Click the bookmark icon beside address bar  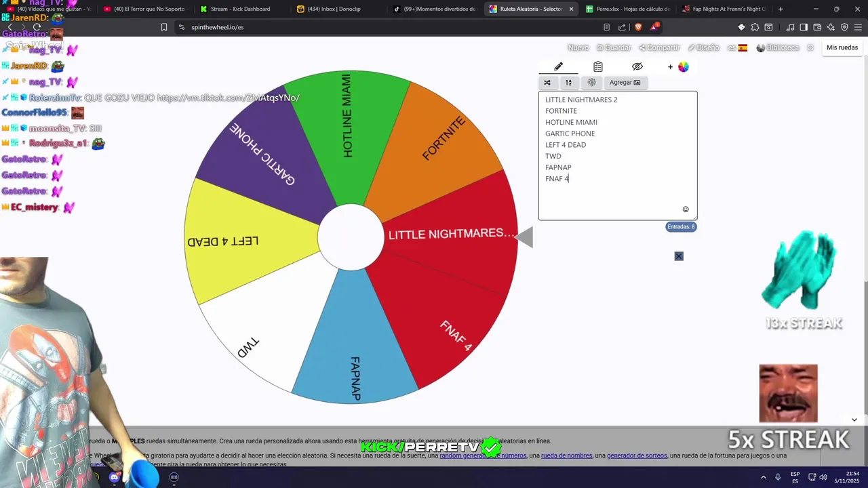click(x=164, y=27)
